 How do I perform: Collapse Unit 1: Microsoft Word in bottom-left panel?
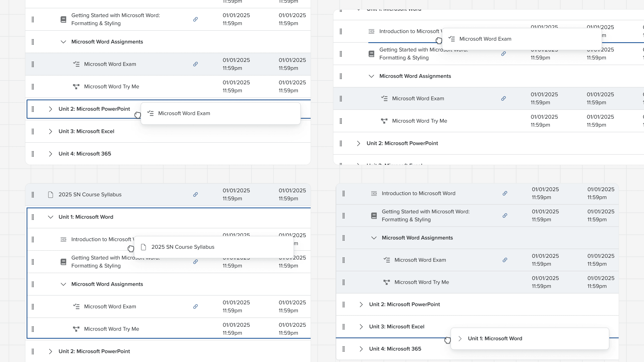tap(50, 217)
